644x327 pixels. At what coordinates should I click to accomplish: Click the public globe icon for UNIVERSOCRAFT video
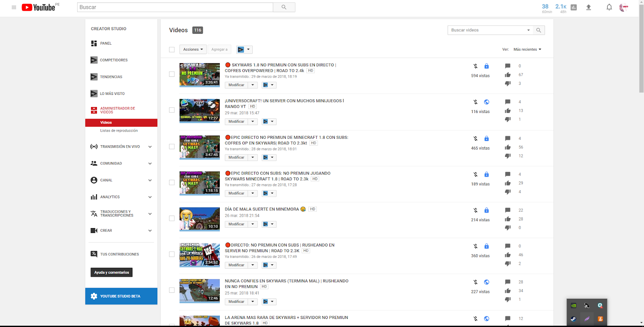tap(487, 102)
